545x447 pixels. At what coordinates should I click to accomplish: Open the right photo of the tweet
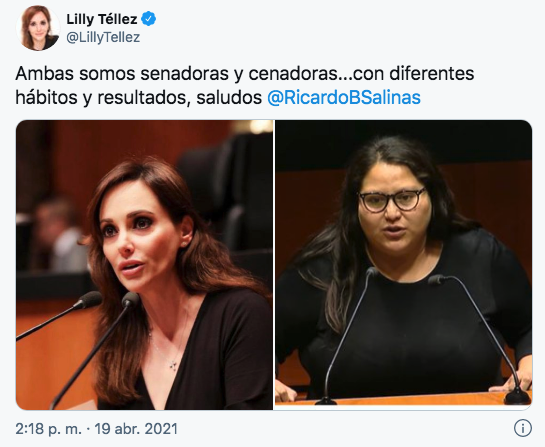coord(403,263)
